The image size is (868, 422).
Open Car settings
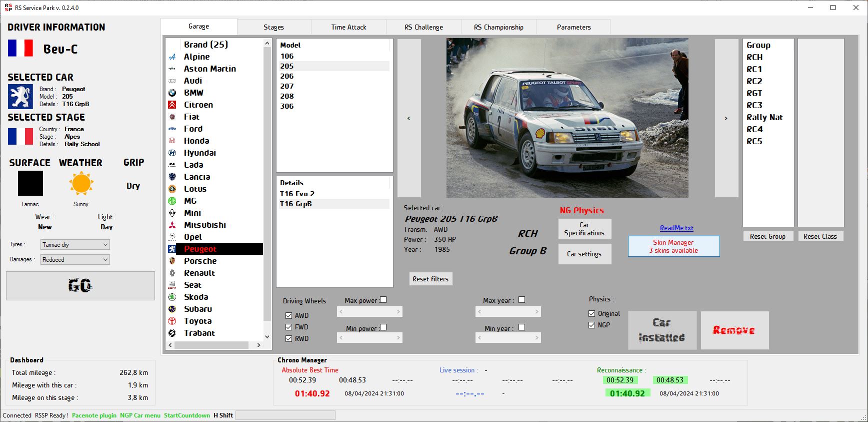[584, 254]
